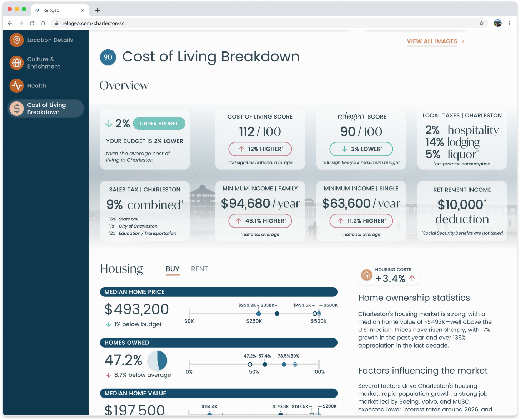Image resolution: width=520 pixels, height=420 pixels.
Task: Click the 90 score badge circle
Action: [x=108, y=57]
